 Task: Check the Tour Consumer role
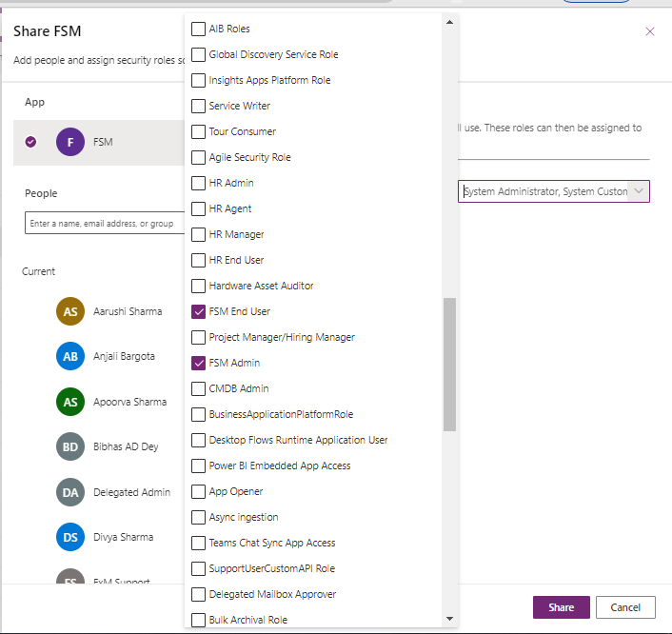(x=198, y=132)
